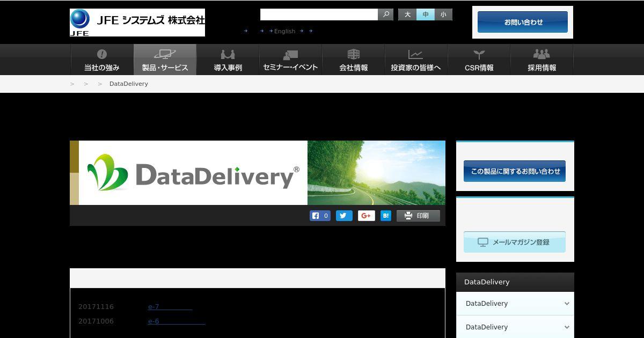Screen dimensions: 644x338
Task: Share on Hatena Bookmark button
Action: [x=386, y=216]
